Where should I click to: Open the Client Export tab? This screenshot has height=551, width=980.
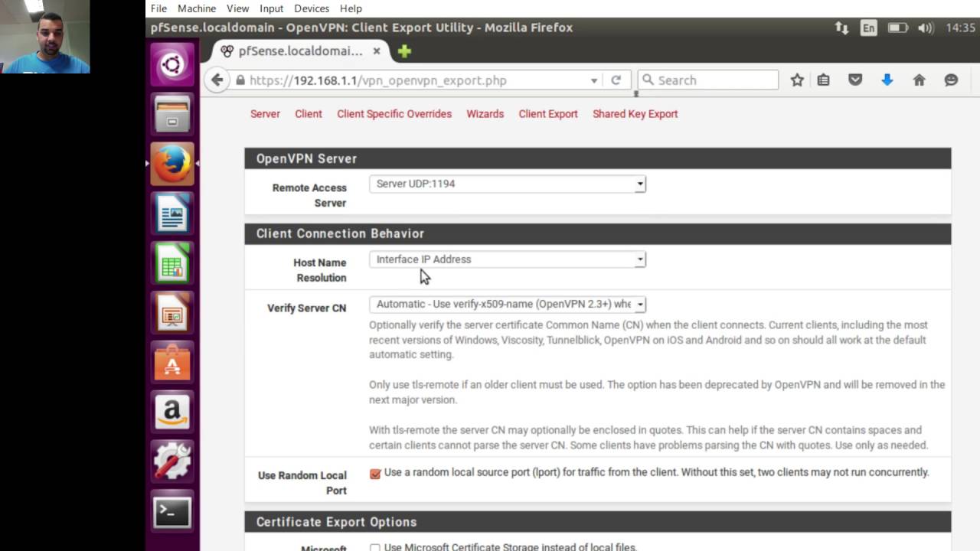click(548, 114)
